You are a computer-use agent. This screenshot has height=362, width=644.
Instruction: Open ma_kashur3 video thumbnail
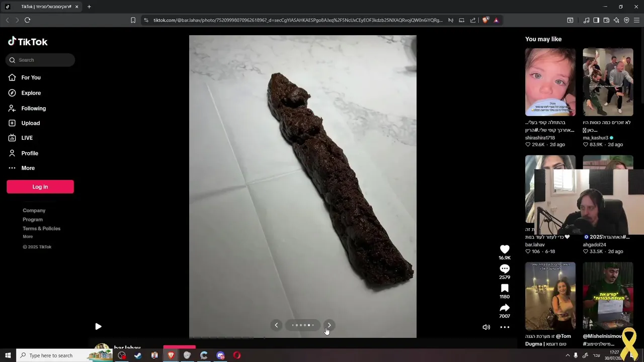[608, 82]
